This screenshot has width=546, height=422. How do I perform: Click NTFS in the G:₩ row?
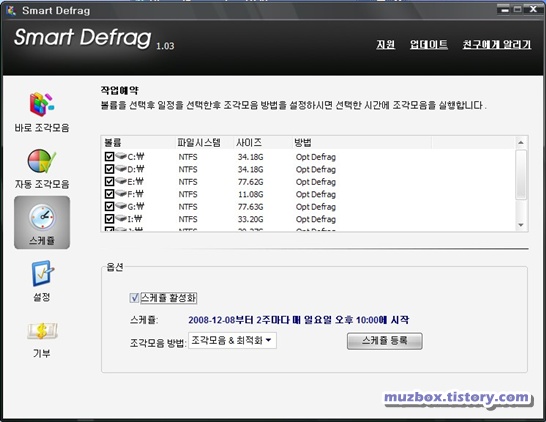[x=188, y=207]
